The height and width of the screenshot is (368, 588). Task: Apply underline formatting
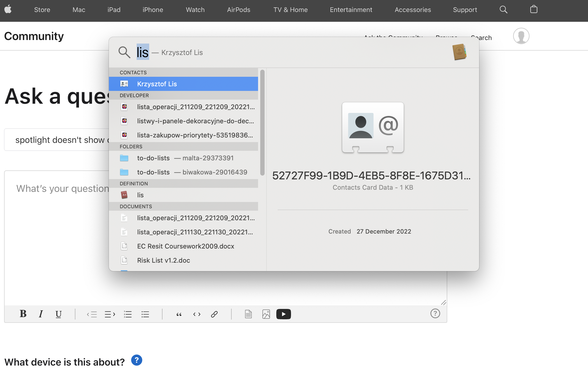(x=59, y=314)
